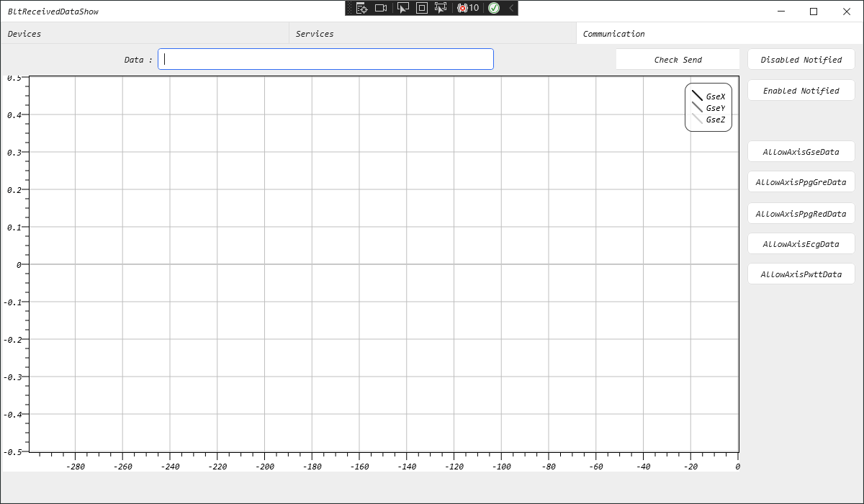Switch to the Devices tab
The image size is (864, 504).
point(144,34)
